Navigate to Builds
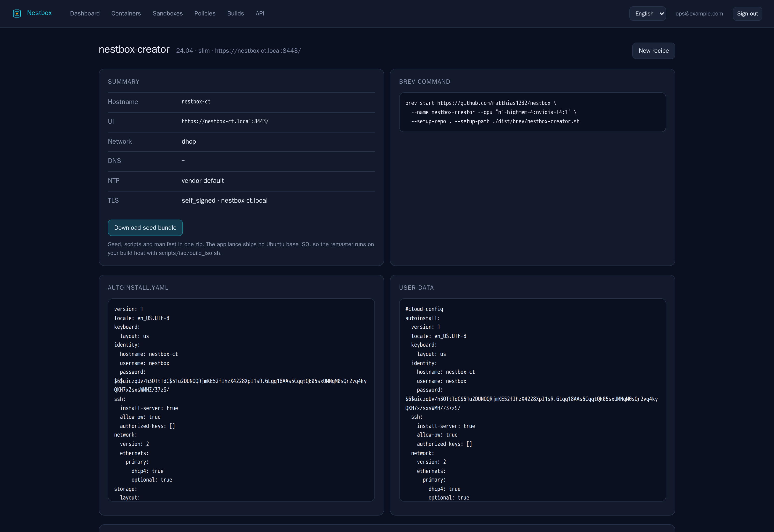The image size is (774, 532). click(235, 13)
